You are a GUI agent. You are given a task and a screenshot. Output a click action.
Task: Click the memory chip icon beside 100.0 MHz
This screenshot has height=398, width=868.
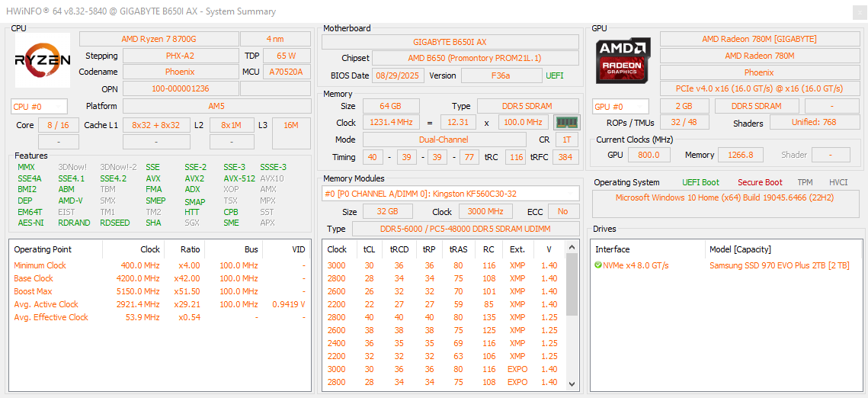coord(566,122)
